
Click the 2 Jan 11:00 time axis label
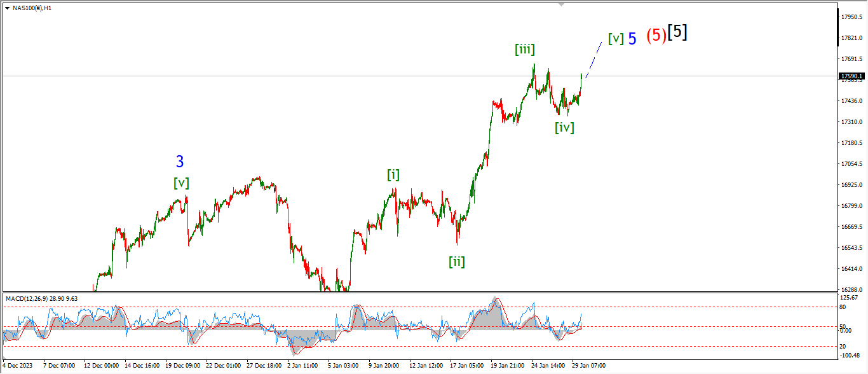coord(302,366)
